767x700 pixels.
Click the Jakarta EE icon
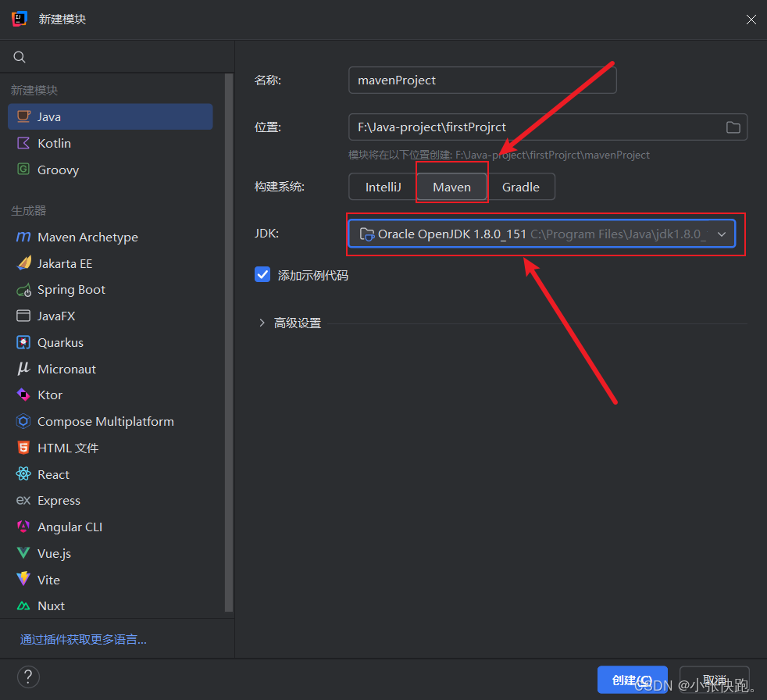23,263
